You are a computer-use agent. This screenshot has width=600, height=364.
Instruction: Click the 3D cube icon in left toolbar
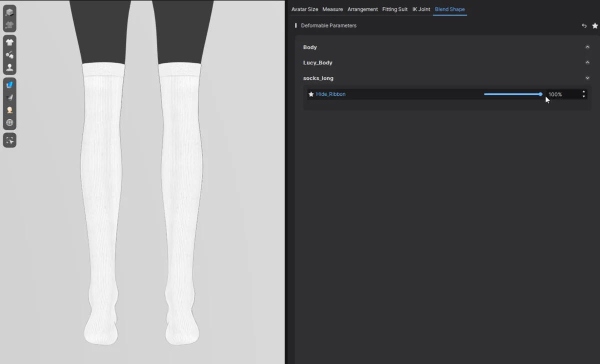pos(9,12)
